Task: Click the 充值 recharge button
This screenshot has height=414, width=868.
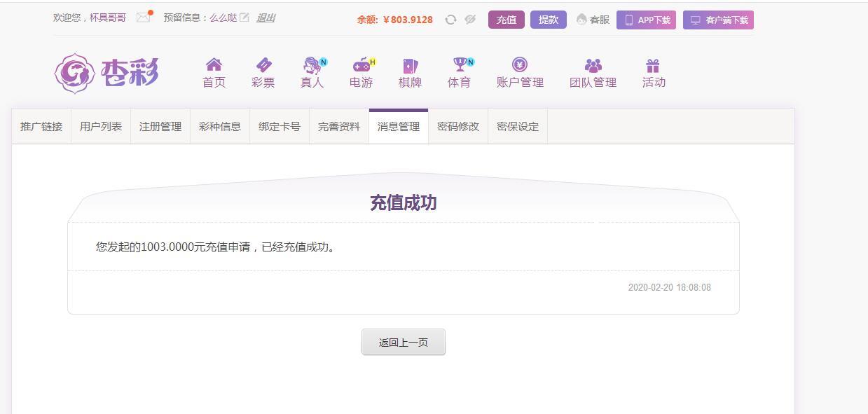Action: [x=507, y=20]
